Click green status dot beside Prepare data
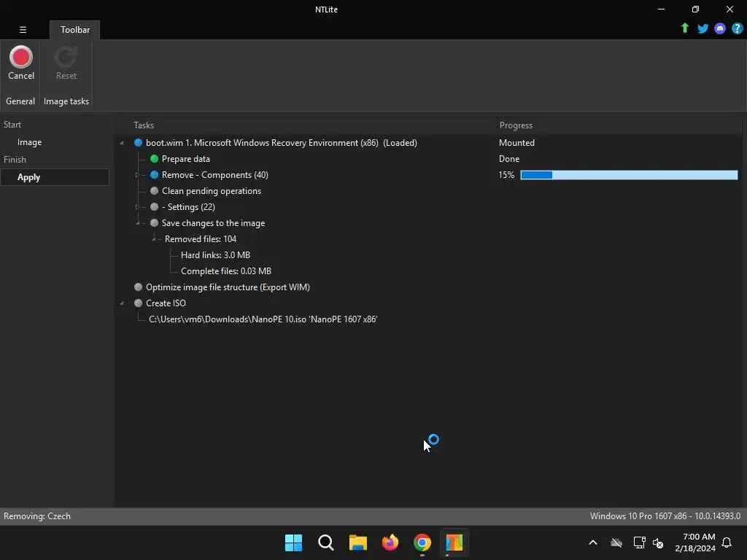This screenshot has width=747, height=560. pos(154,158)
